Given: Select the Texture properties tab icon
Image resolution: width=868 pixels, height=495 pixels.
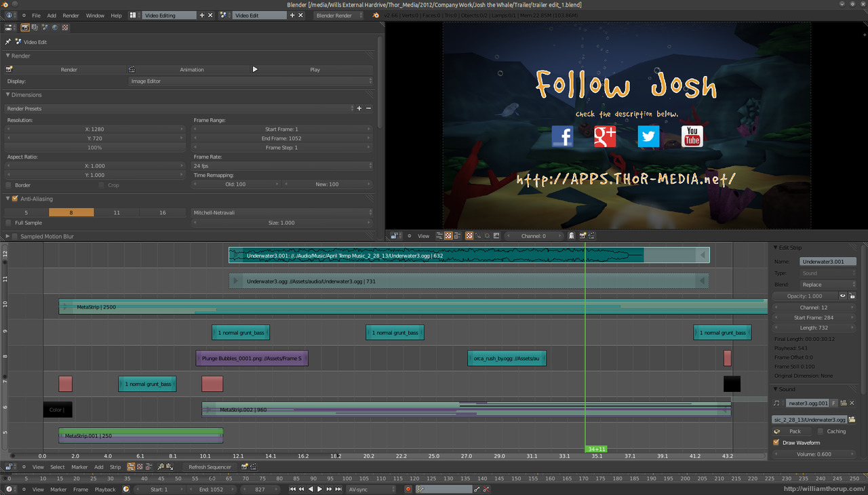Looking at the screenshot, I should click(65, 28).
